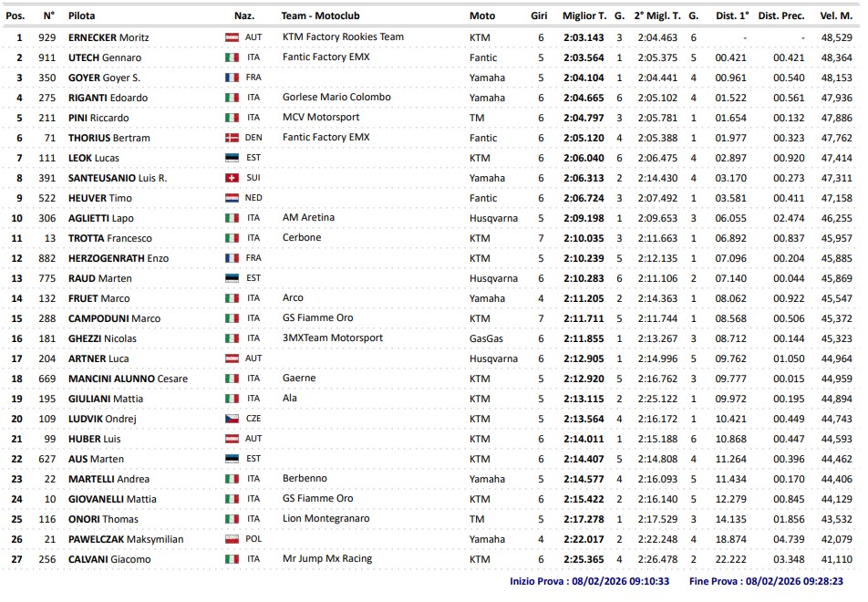
Task: Select the Estonian flag beside LEOK Lucas
Action: [x=232, y=158]
